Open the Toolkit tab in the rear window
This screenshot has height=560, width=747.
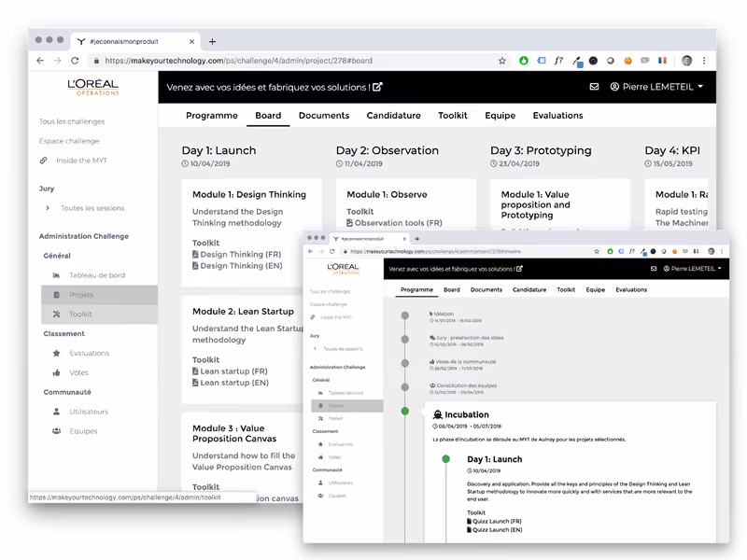tap(453, 116)
